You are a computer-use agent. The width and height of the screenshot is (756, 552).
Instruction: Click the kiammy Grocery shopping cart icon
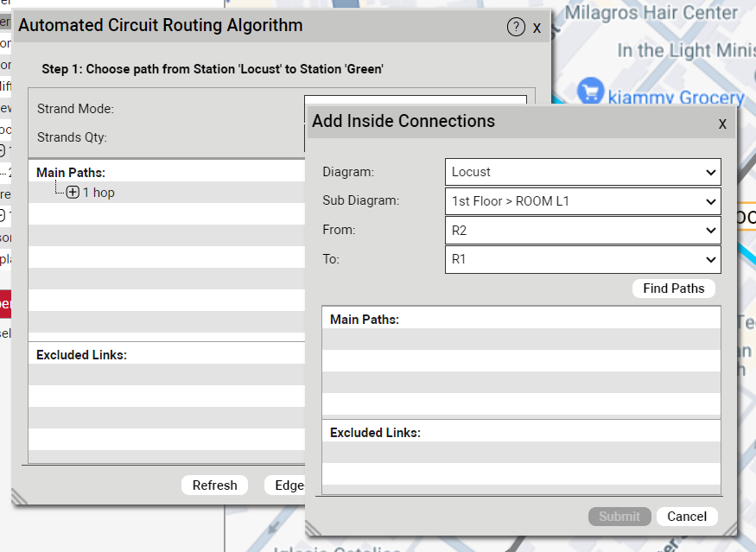[591, 91]
